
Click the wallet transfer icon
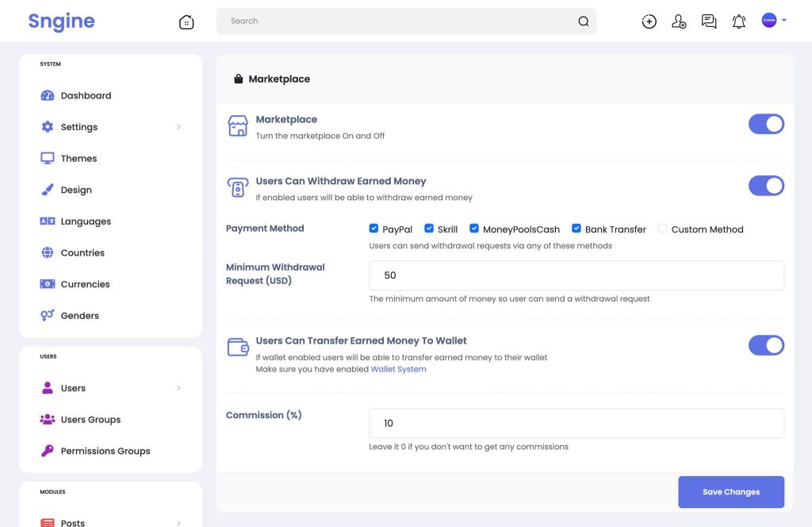click(x=238, y=347)
